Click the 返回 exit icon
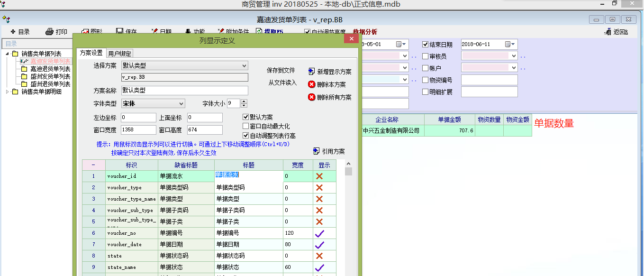This screenshot has height=276, width=644. click(608, 32)
